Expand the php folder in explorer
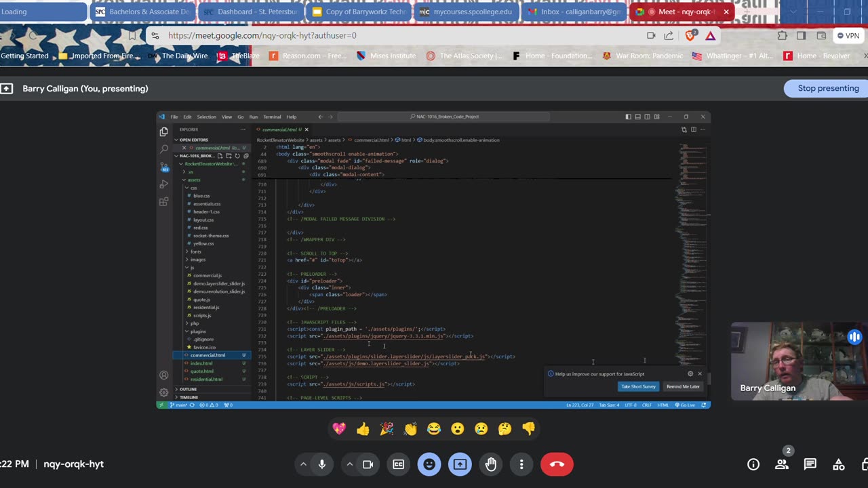The height and width of the screenshot is (488, 868). 194,323
